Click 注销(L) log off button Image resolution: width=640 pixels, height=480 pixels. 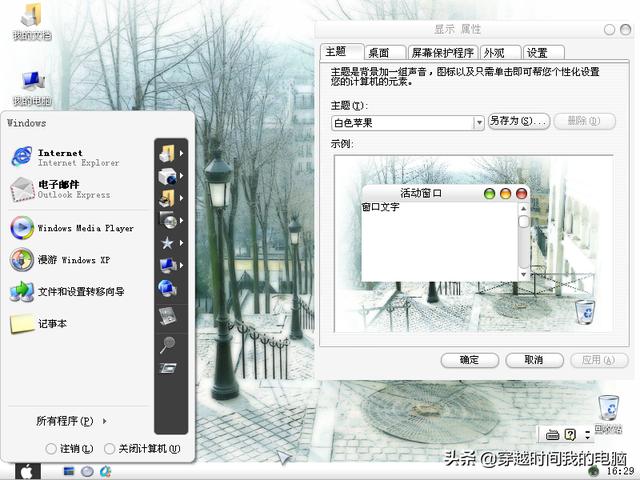pos(69,449)
